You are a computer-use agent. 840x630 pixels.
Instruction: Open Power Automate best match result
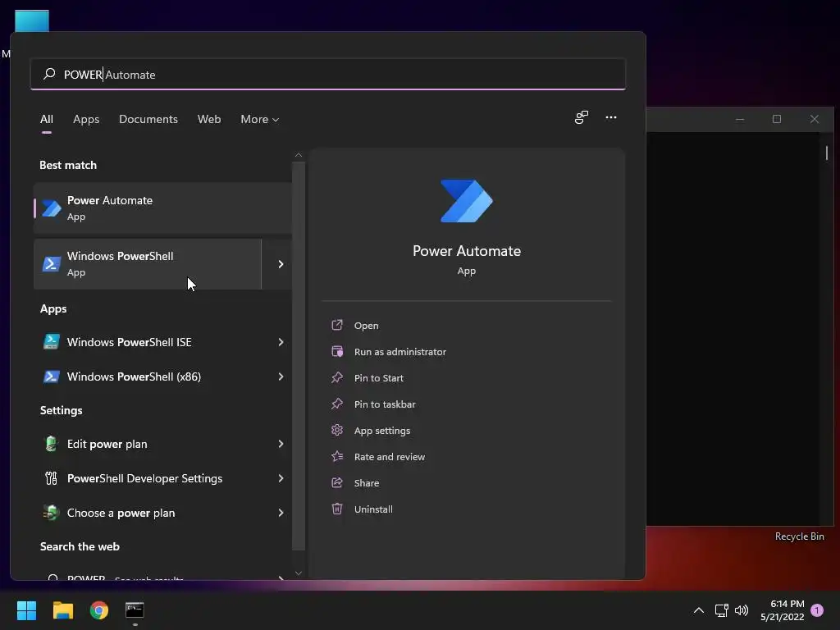pyautogui.click(x=163, y=208)
